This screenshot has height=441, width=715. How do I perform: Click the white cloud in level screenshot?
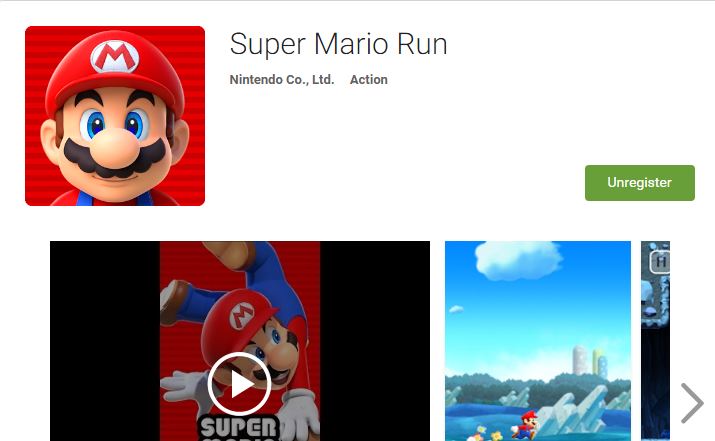pyautogui.click(x=518, y=260)
